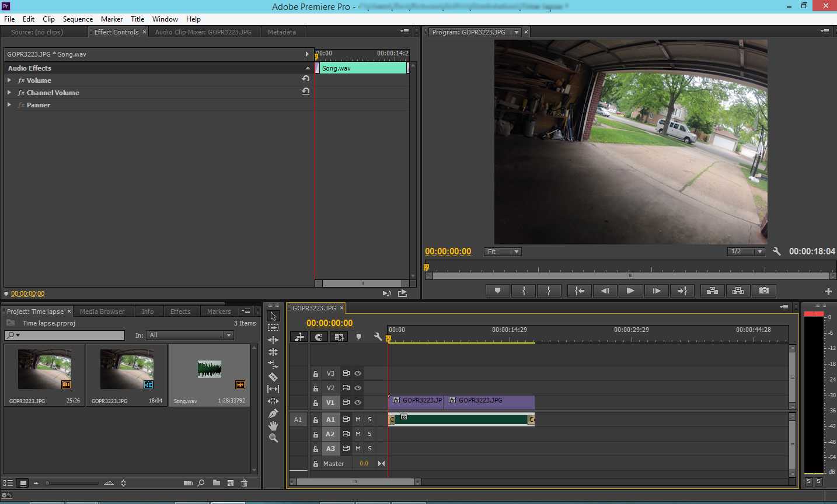Open the Program: GOPR3223.JPG sequence dropdown

[x=517, y=32]
